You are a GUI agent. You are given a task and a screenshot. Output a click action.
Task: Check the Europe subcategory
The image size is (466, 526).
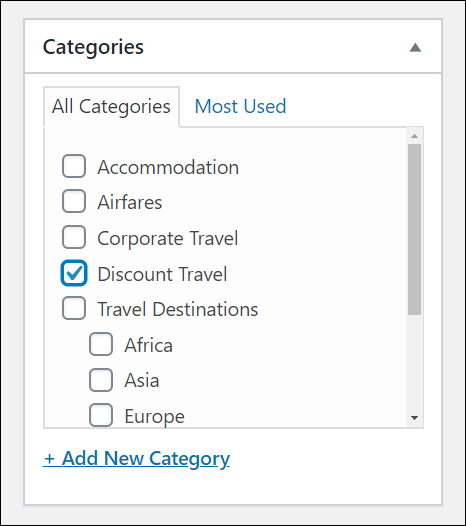(101, 415)
